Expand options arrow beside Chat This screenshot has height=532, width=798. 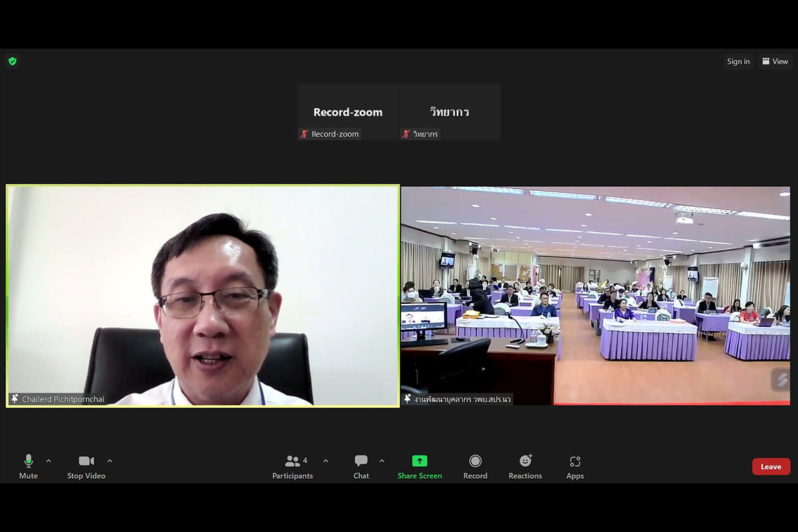tap(382, 461)
